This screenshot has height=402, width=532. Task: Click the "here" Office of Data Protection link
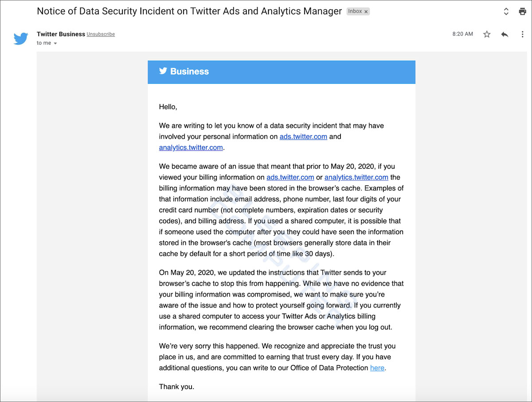[x=377, y=368]
